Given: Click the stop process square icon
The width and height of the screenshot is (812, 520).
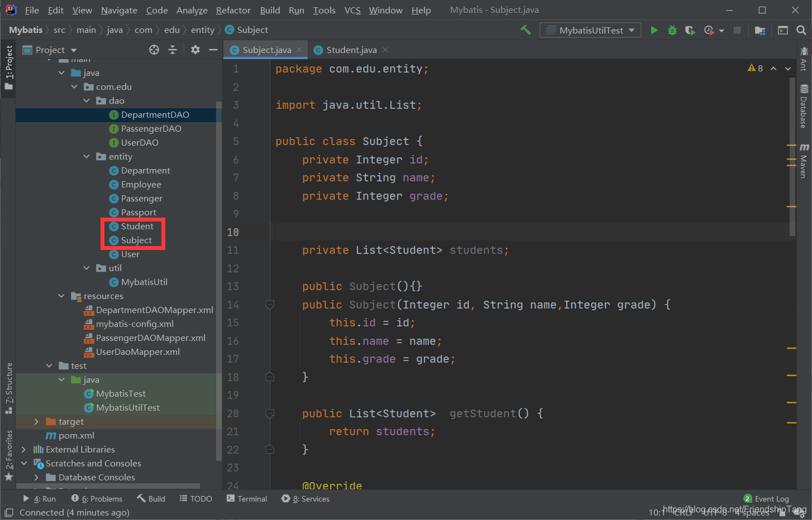Looking at the screenshot, I should click(737, 30).
